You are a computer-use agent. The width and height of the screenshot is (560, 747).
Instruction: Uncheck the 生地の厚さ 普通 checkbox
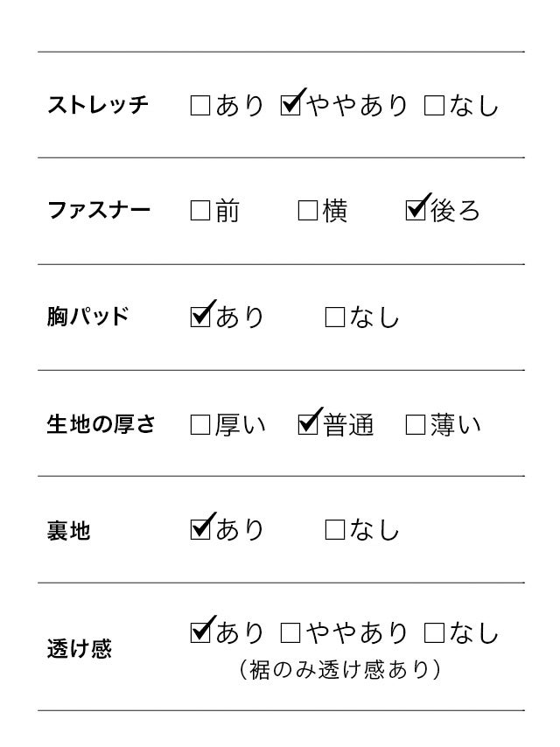pos(308,426)
